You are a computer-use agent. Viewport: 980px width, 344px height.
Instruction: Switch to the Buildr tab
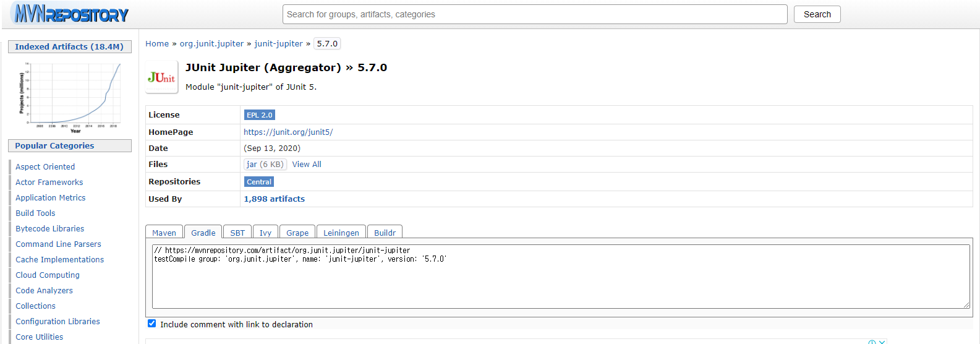[x=385, y=232]
